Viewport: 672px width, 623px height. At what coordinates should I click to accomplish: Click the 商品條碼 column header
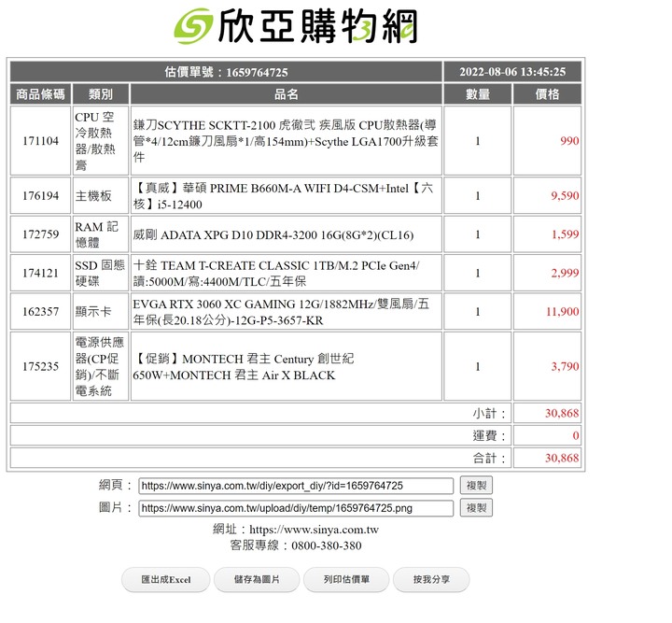click(40, 94)
